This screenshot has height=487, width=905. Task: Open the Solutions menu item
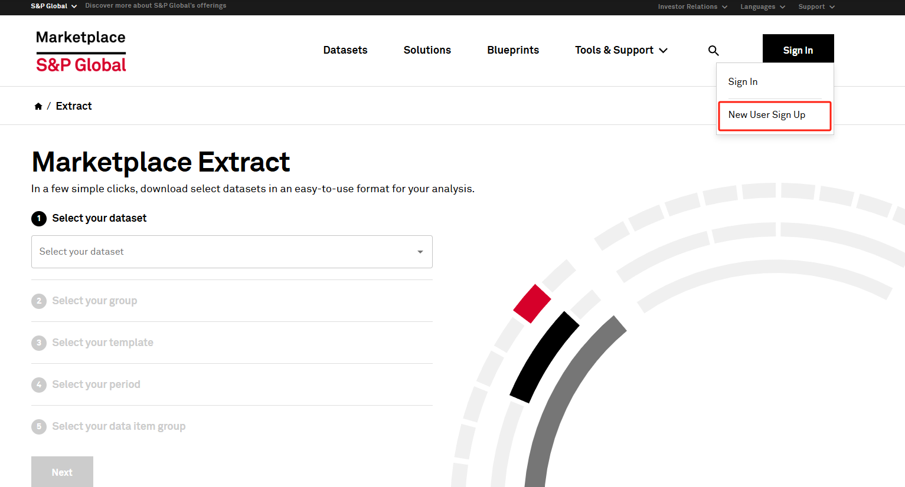pyautogui.click(x=427, y=50)
